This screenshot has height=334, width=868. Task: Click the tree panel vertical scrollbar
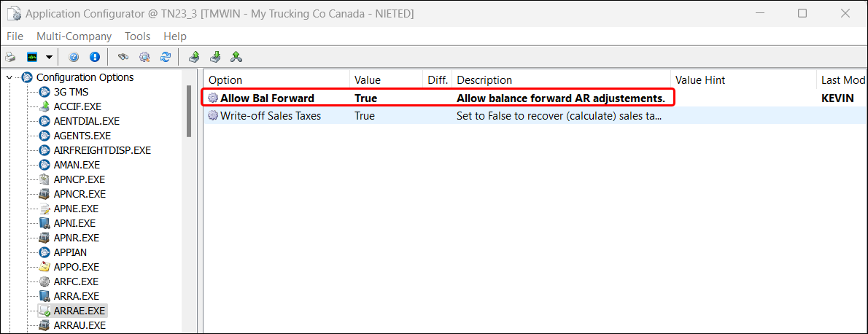tap(190, 109)
